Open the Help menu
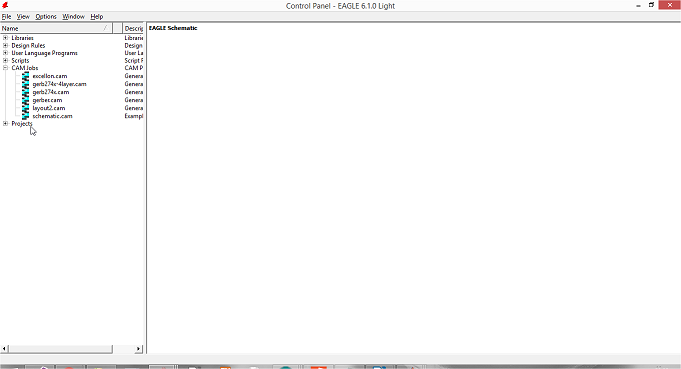Screen dimensions: 681x369 (96, 16)
